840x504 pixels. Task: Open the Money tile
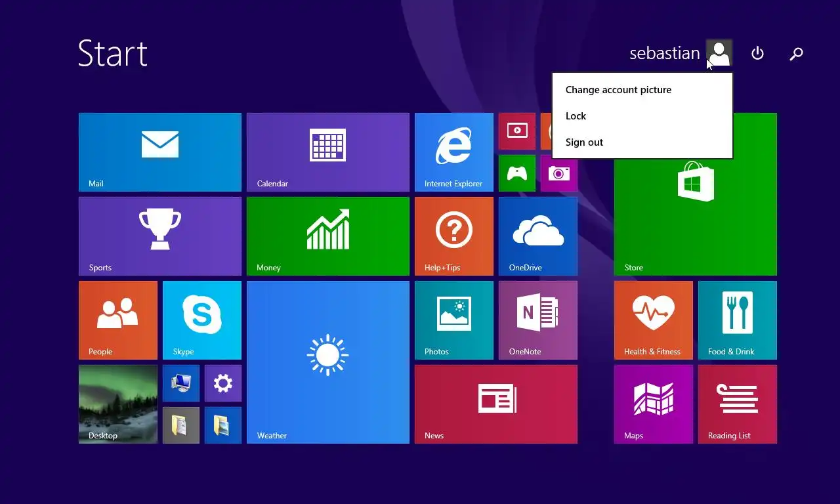click(328, 236)
